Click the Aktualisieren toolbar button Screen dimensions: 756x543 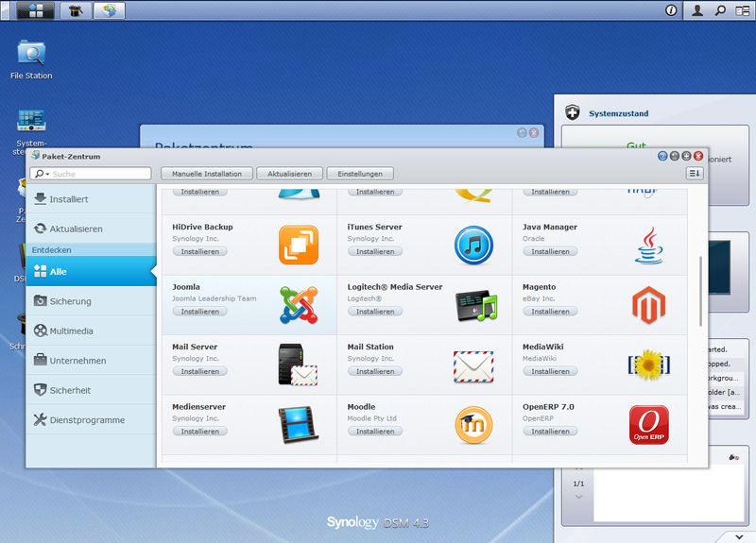290,174
